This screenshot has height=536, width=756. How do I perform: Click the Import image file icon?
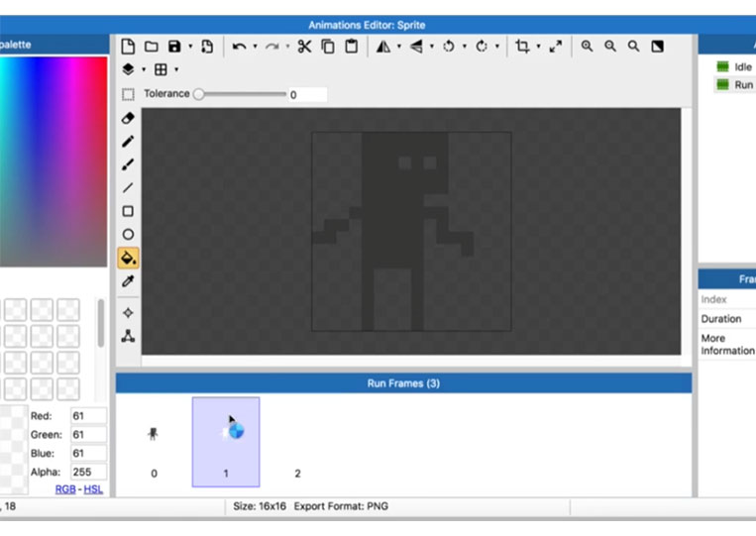pos(207,47)
